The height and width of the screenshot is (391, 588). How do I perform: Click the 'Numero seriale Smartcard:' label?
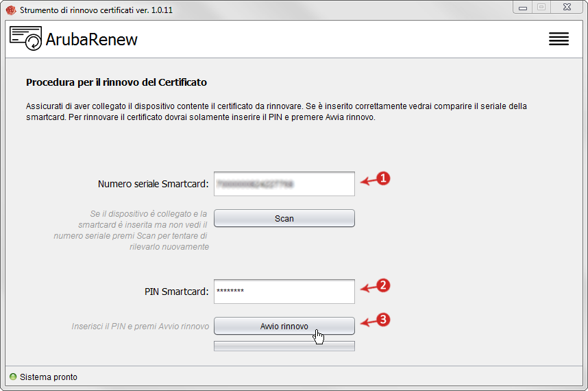pyautogui.click(x=153, y=184)
